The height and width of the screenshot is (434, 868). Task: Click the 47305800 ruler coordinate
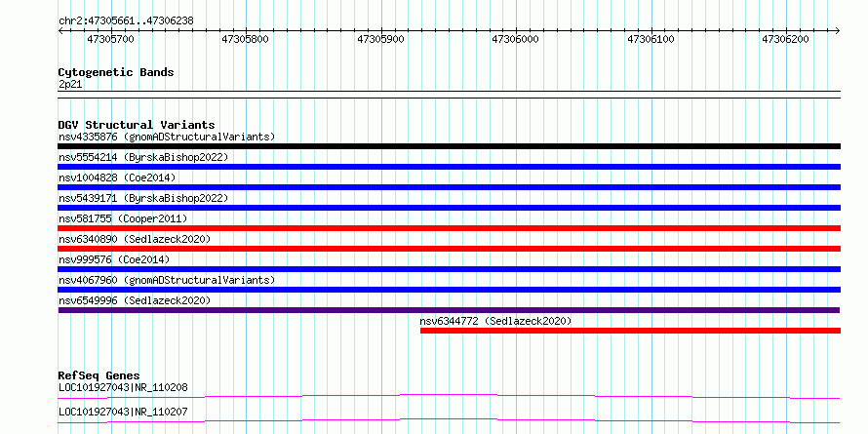tap(245, 39)
